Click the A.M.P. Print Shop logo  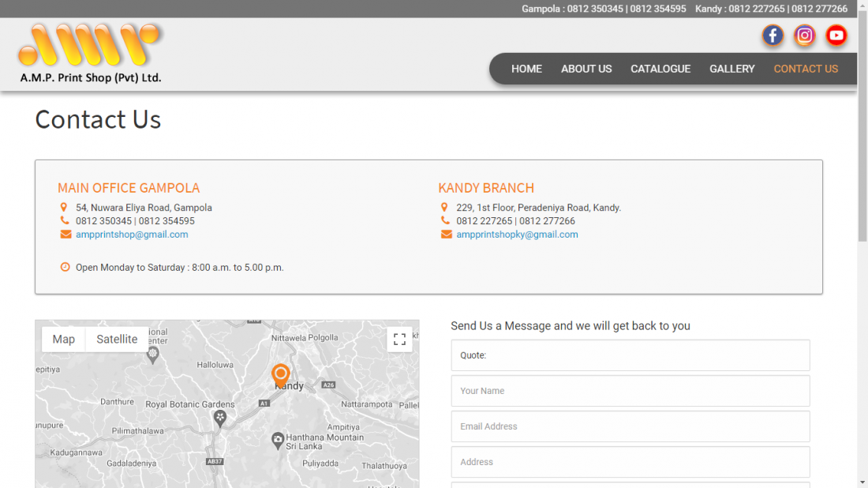pyautogui.click(x=90, y=53)
